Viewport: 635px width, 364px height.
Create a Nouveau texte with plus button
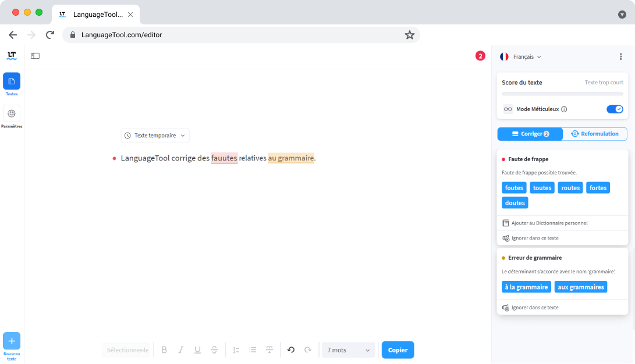pos(12,341)
